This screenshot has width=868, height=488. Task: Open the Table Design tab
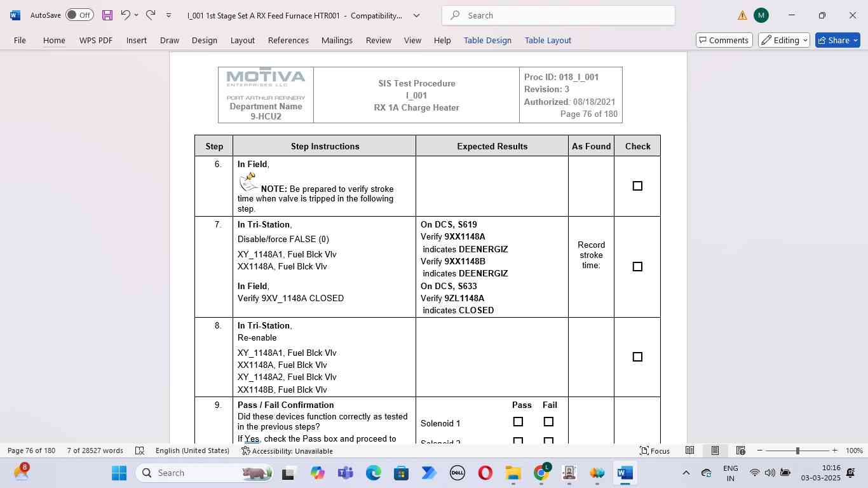487,40
